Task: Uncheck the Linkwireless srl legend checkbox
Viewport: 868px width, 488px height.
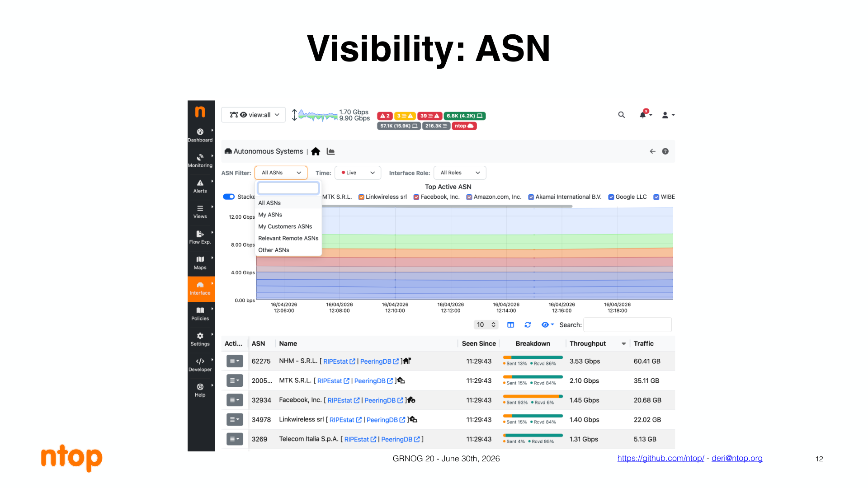Action: tap(361, 197)
